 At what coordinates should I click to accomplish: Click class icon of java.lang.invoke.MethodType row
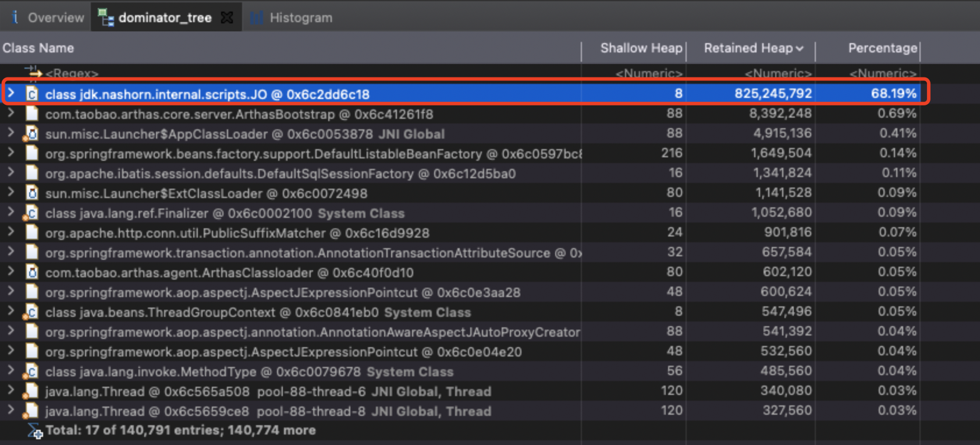coord(31,372)
